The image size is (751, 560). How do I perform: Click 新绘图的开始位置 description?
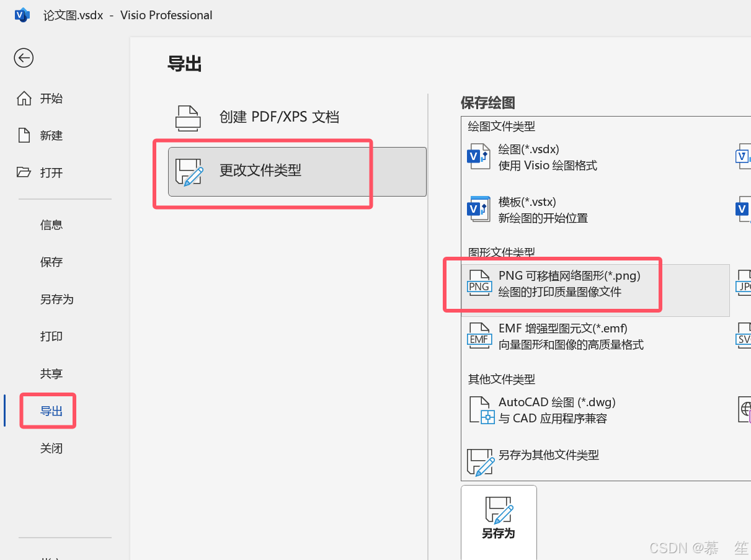click(x=543, y=218)
